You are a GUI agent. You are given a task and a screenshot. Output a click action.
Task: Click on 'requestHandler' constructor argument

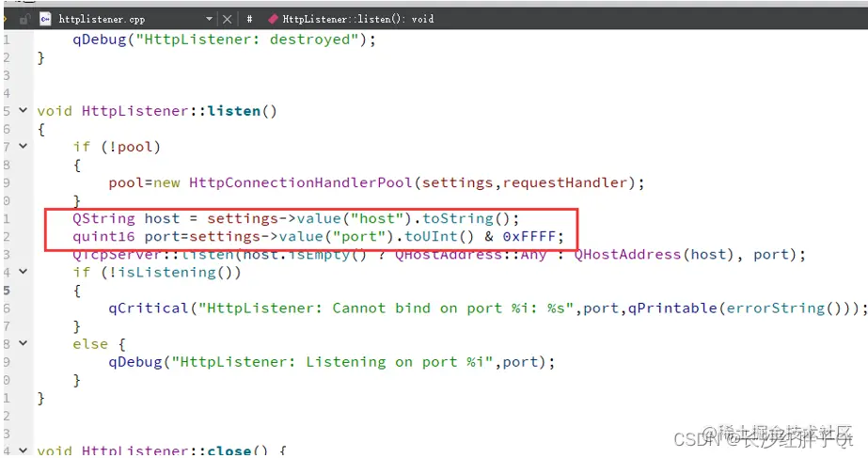(564, 182)
